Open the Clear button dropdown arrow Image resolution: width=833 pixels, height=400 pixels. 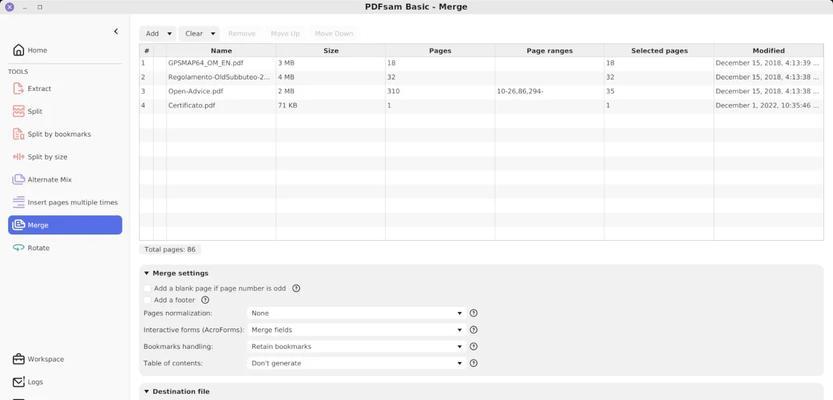pyautogui.click(x=212, y=33)
